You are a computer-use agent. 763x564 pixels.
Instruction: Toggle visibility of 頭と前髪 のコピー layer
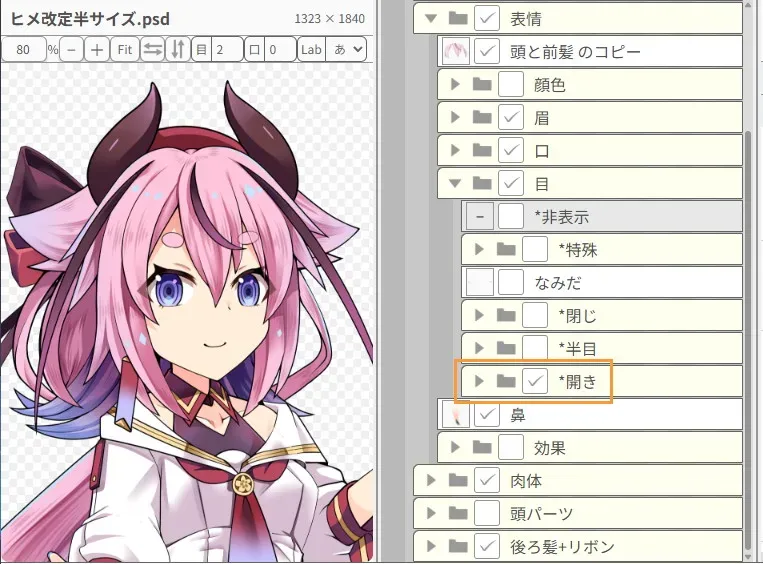tap(487, 51)
